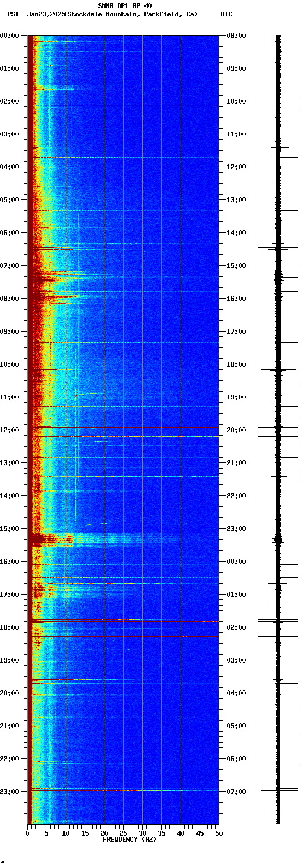Viewport: 302px width, 868px height.
Task: Click the PST time label "11:00"
Action: [10, 397]
